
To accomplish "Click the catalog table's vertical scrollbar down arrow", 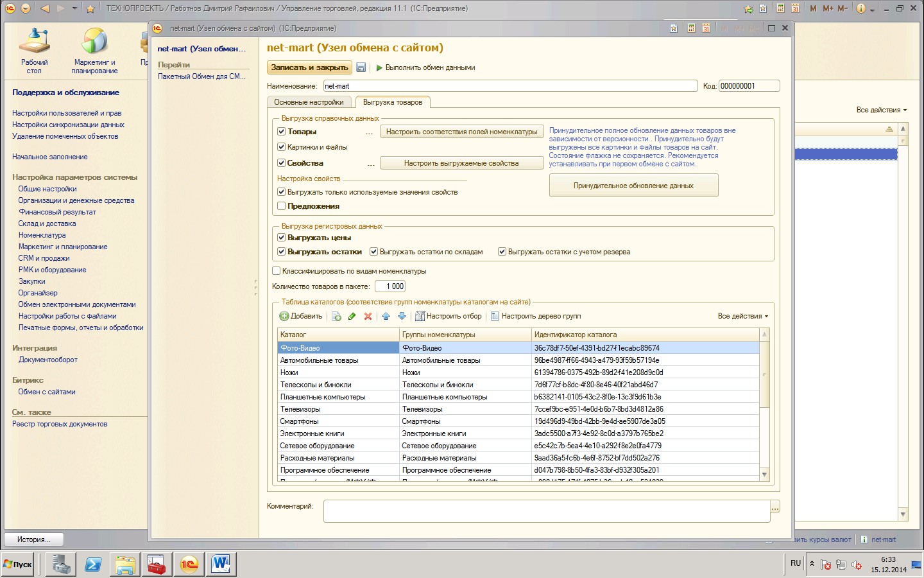I will point(764,475).
